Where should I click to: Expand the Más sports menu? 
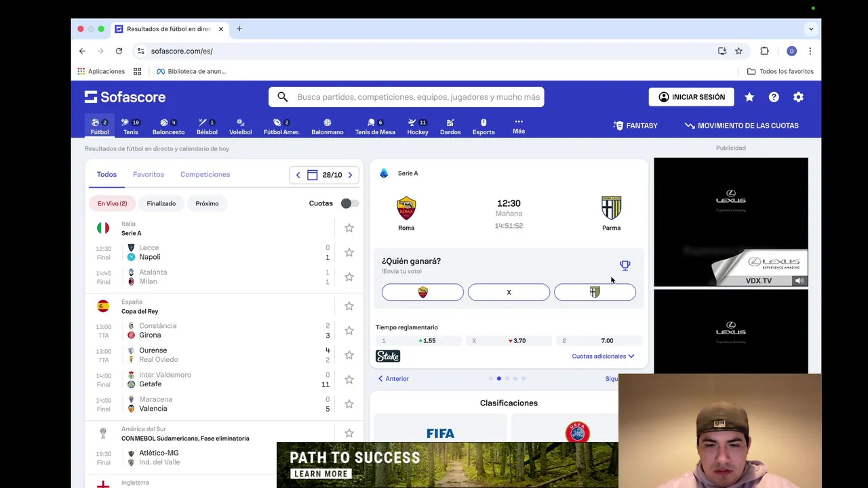519,126
